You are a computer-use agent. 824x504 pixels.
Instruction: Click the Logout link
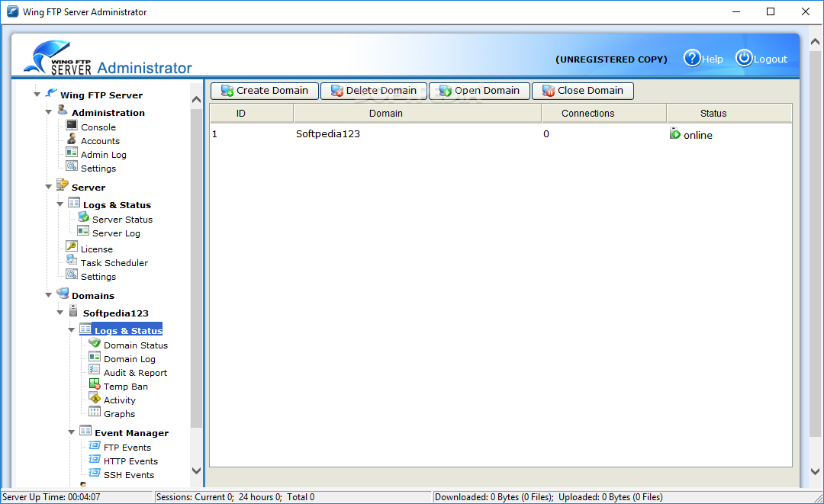[771, 59]
